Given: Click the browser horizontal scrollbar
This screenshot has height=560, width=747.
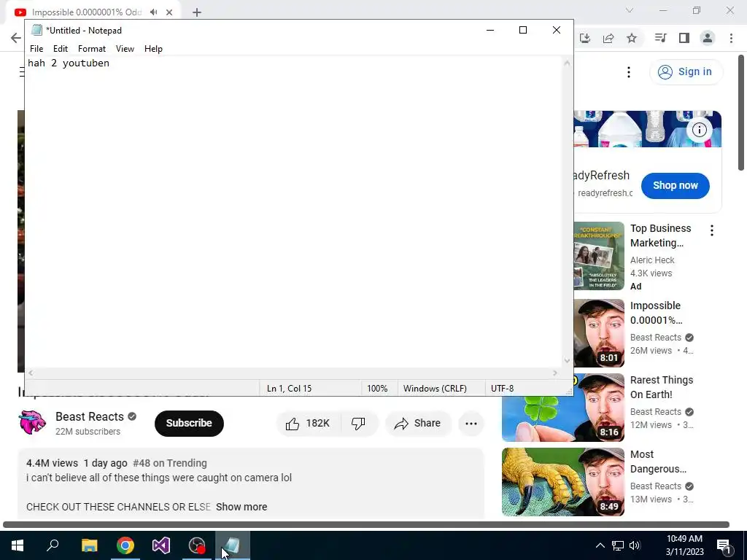Looking at the screenshot, I should pyautogui.click(x=366, y=525).
